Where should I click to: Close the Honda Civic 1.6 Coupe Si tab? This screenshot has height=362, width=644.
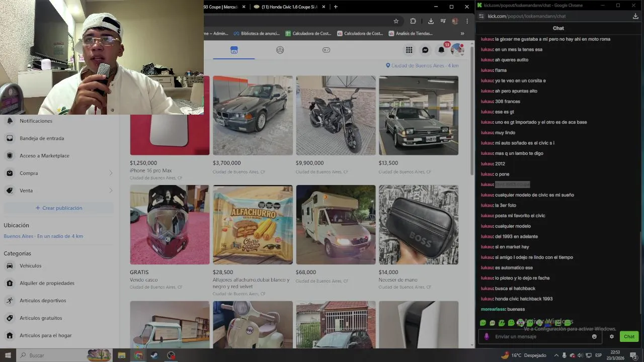pos(324,7)
